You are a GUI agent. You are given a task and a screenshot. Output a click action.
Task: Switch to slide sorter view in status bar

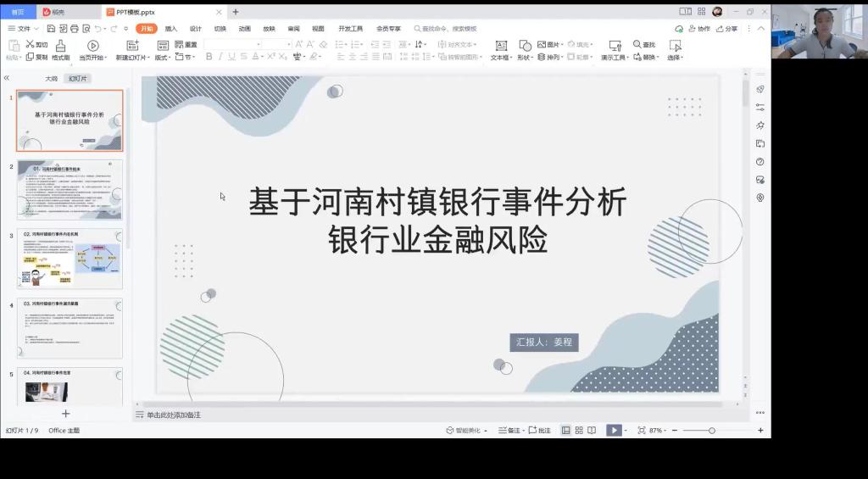point(579,431)
